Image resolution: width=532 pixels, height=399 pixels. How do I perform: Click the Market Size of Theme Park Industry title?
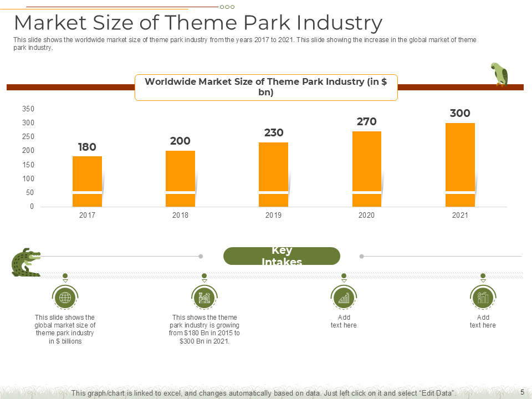(198, 23)
